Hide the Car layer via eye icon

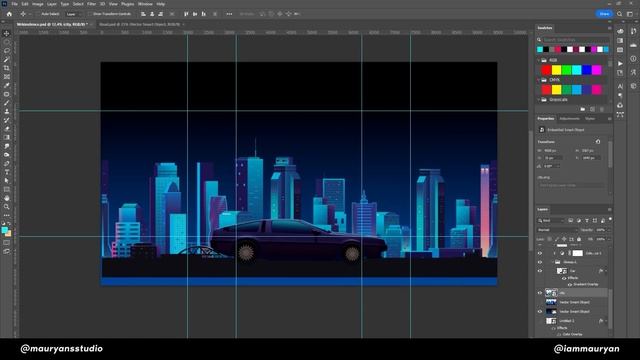click(540, 271)
